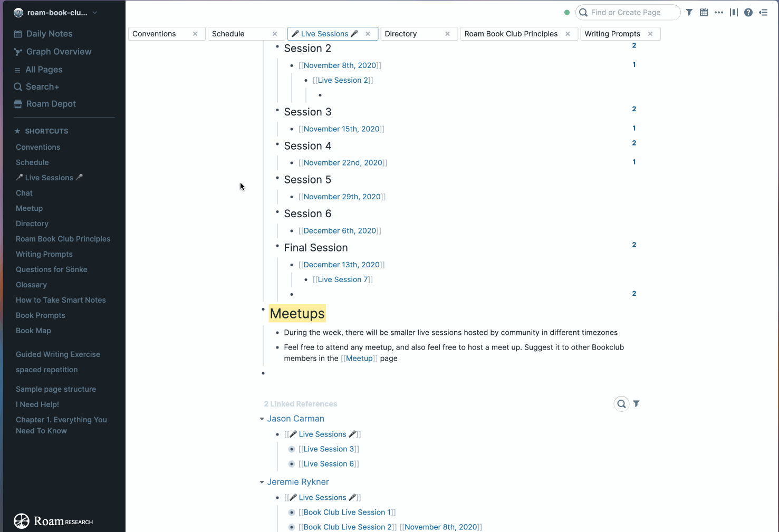
Task: Open the Roam Depot
Action: click(x=51, y=104)
